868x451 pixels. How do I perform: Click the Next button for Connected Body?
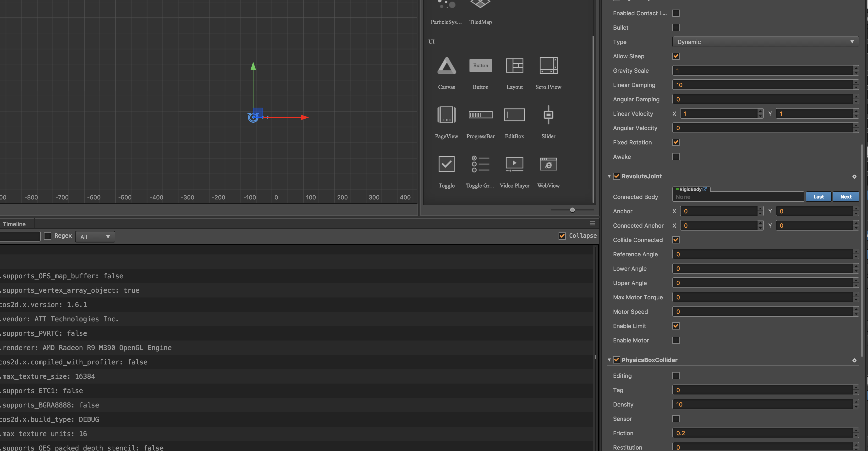[x=846, y=197]
